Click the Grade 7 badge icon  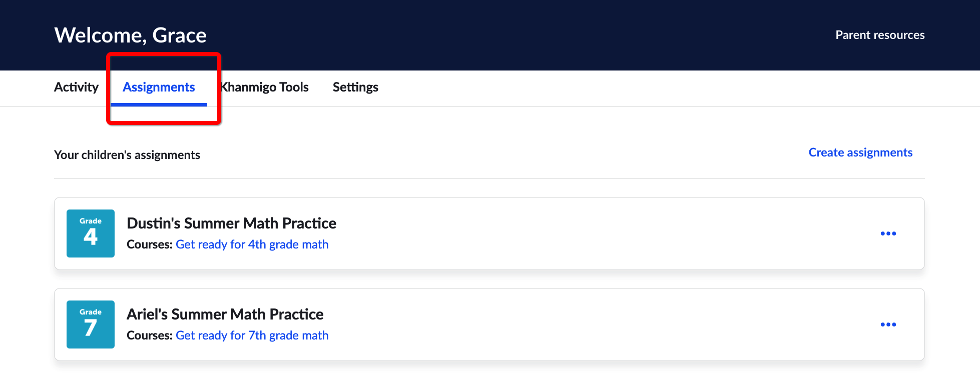(91, 324)
